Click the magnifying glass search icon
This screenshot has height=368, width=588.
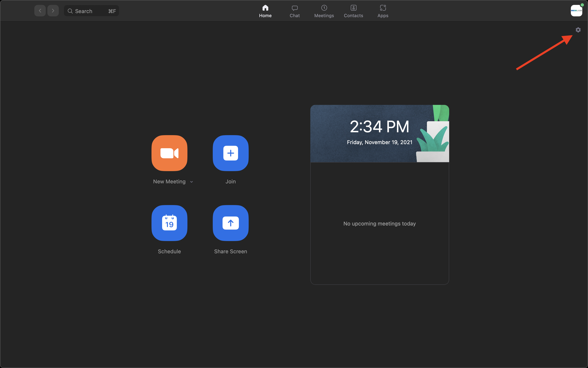tap(70, 11)
